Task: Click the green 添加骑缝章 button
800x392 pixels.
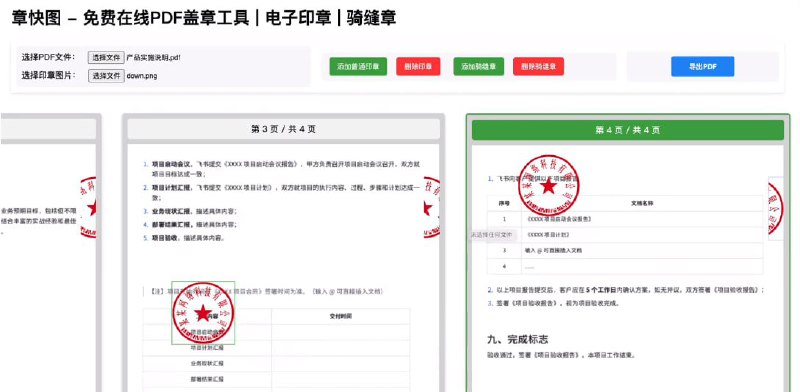Action: 479,66
